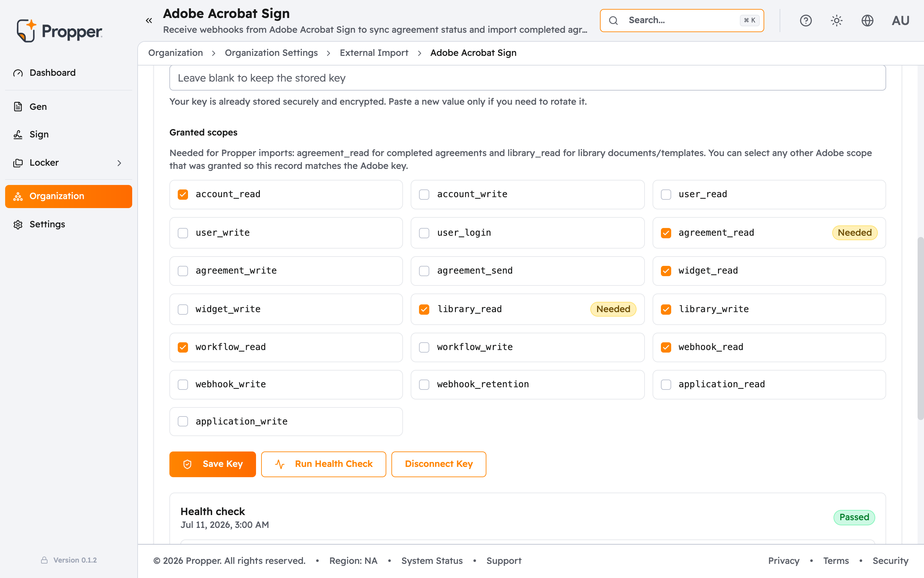Click the Save Key button

point(213,464)
